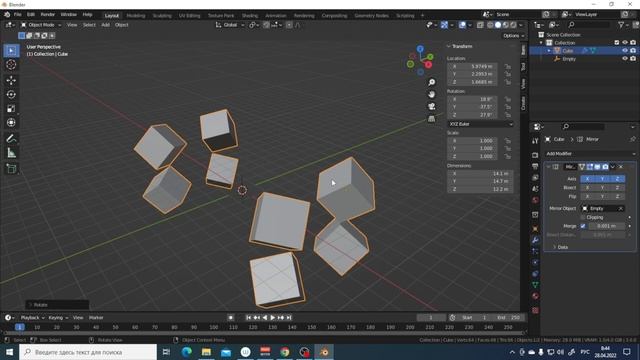Switch perspective/orthographic with the grid icon
This screenshot has height=360, width=640.
pyautogui.click(x=431, y=119)
